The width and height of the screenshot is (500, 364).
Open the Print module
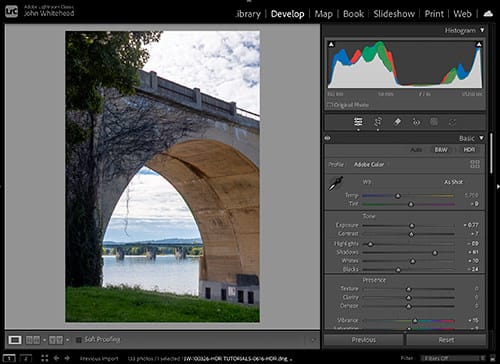[434, 14]
